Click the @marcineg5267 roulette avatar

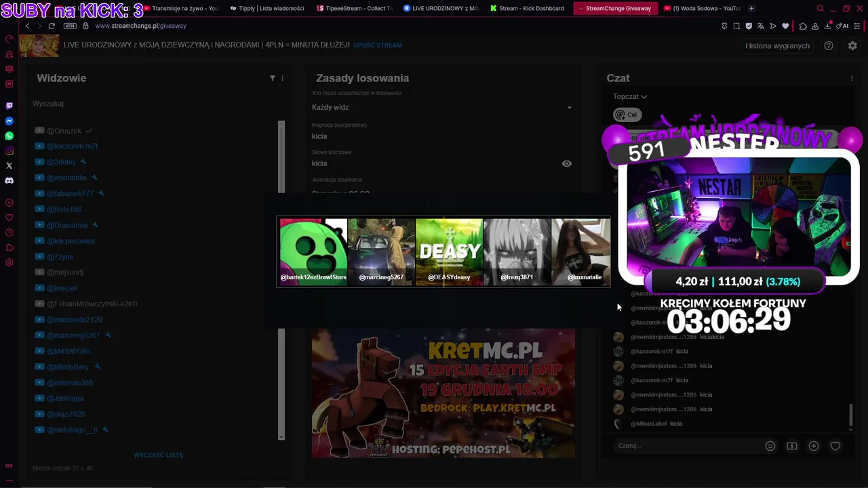(381, 251)
